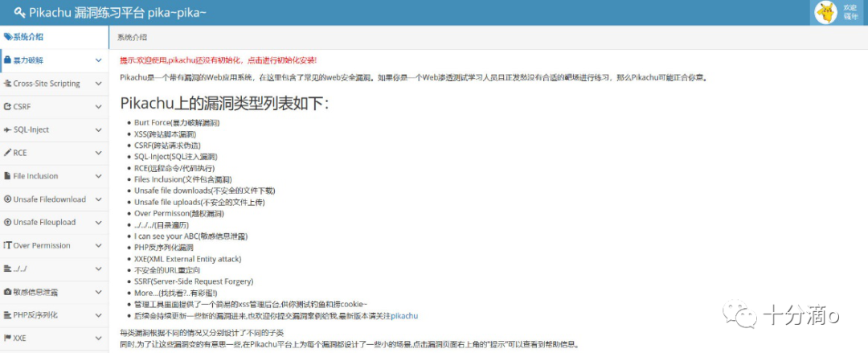This screenshot has height=353, width=868.
Task: Click the key icon in the header
Action: pyautogui.click(x=19, y=12)
